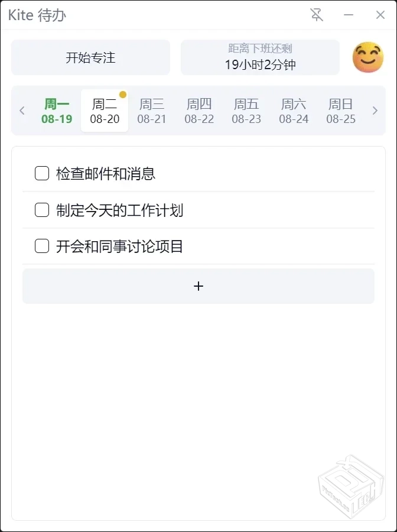Mark 制定今天的工作计划 as complete
Viewport: 397px width, 532px height.
(x=41, y=209)
